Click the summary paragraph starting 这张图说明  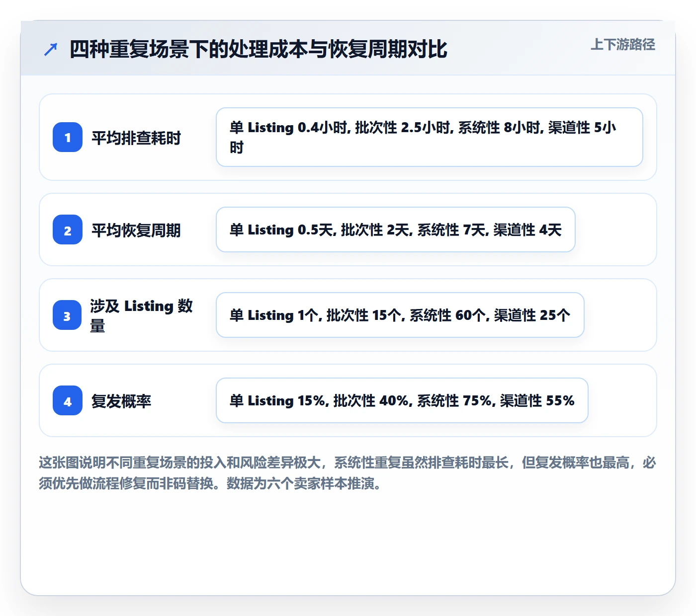click(x=348, y=473)
